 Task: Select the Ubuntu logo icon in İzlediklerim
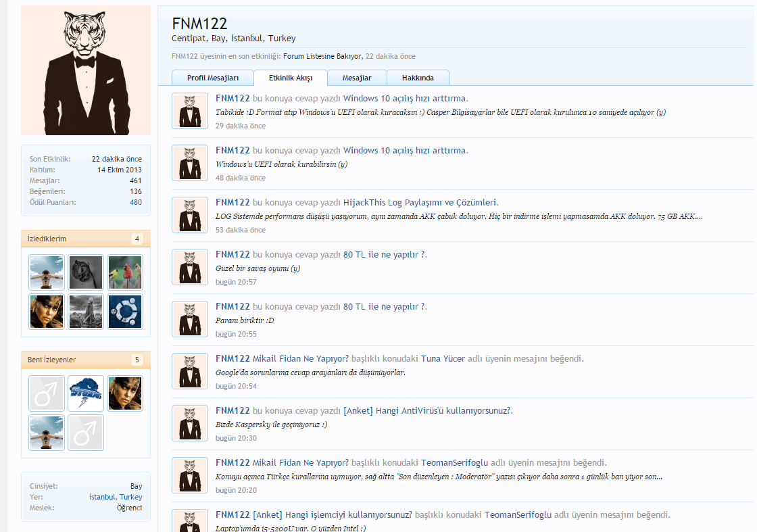coord(124,312)
